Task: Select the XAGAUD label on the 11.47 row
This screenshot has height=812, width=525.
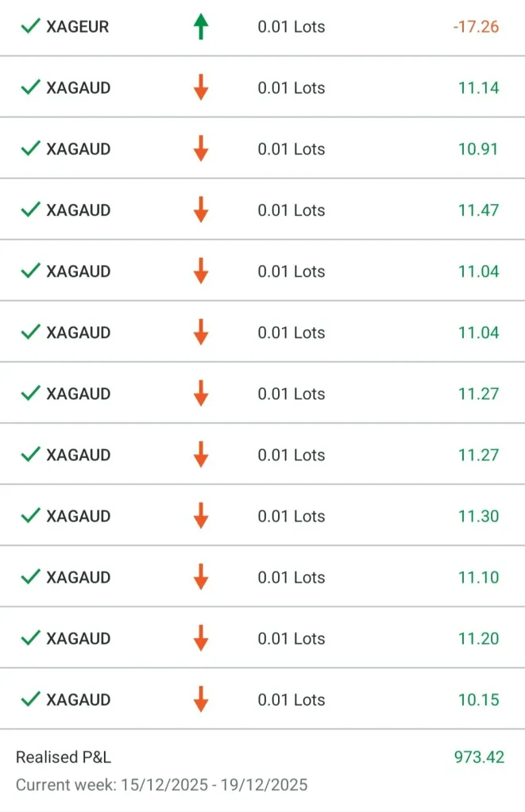Action: tap(78, 210)
